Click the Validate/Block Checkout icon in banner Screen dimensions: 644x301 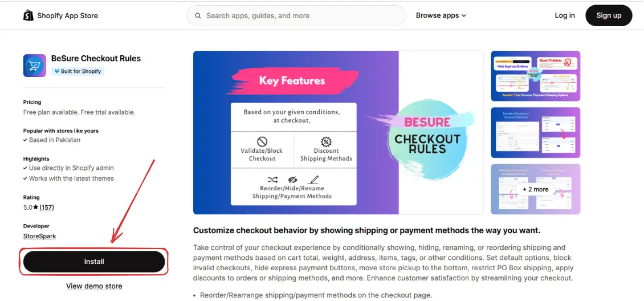pos(262,141)
